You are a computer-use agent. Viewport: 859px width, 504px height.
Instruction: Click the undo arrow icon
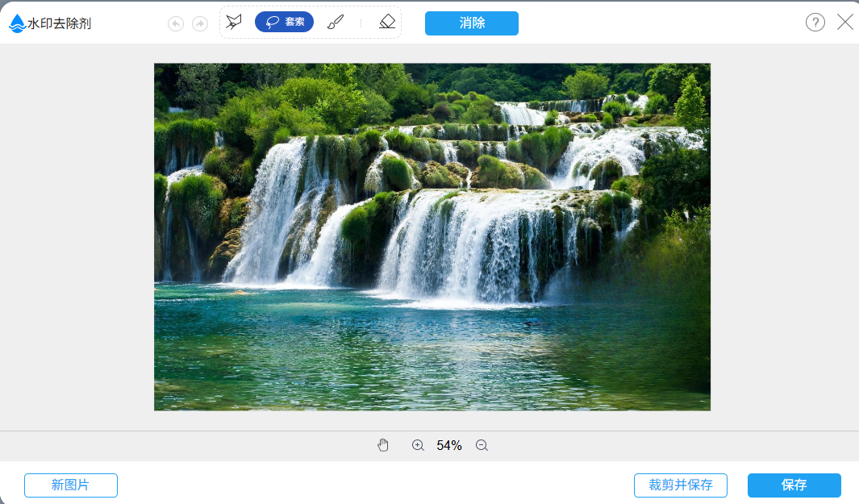[175, 23]
